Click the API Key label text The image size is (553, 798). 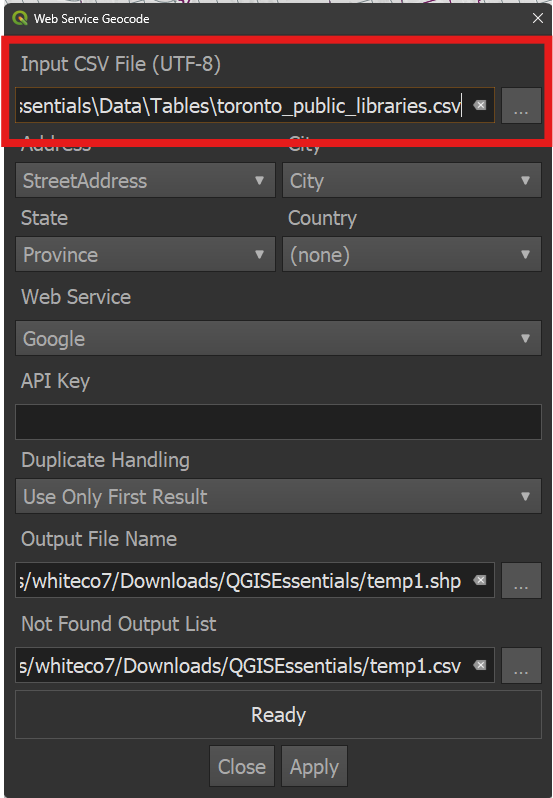point(55,381)
